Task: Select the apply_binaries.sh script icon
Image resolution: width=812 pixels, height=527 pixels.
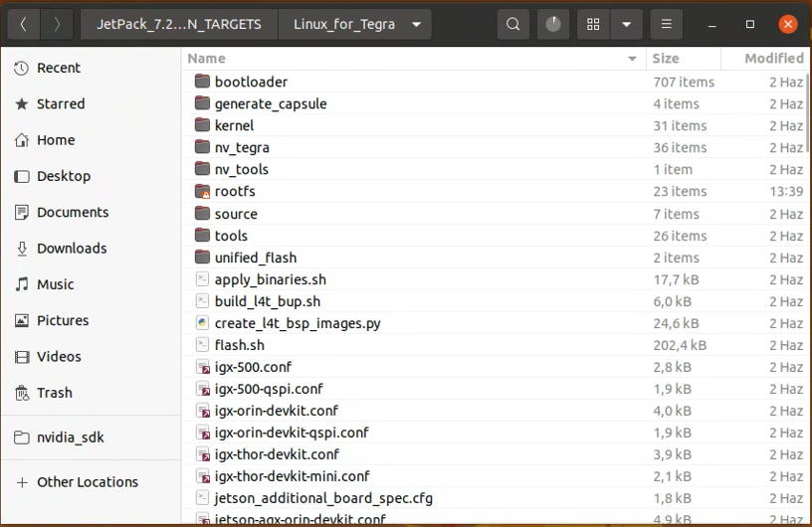Action: tap(202, 279)
